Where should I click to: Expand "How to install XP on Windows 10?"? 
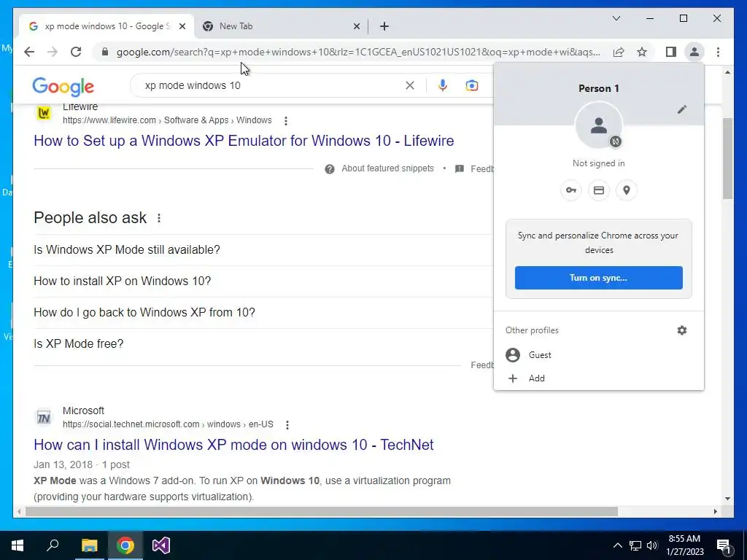[263, 281]
